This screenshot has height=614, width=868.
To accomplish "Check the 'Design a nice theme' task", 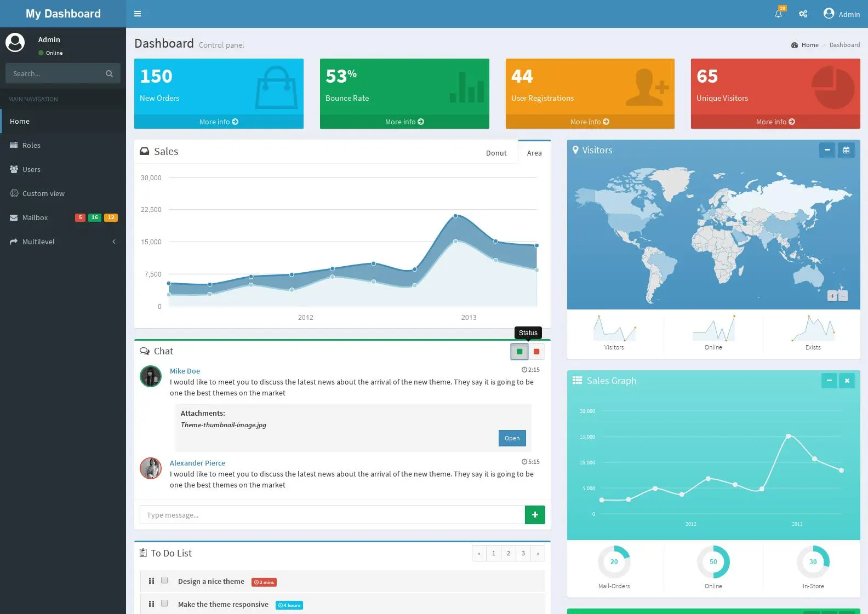I will 164,581.
